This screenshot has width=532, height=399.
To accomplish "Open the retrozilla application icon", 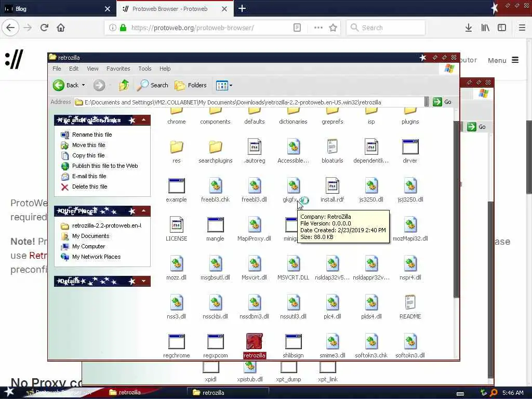I will click(x=254, y=341).
